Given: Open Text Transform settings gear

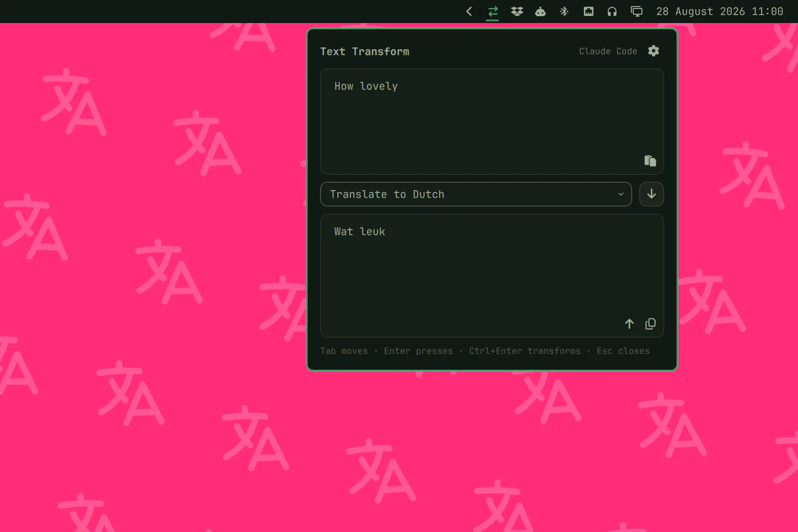Looking at the screenshot, I should pyautogui.click(x=653, y=51).
